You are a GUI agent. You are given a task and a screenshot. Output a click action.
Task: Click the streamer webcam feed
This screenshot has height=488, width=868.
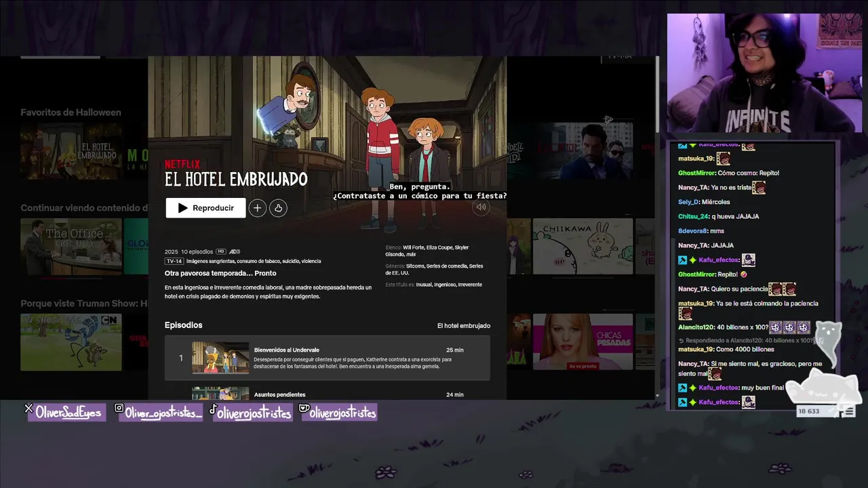764,73
